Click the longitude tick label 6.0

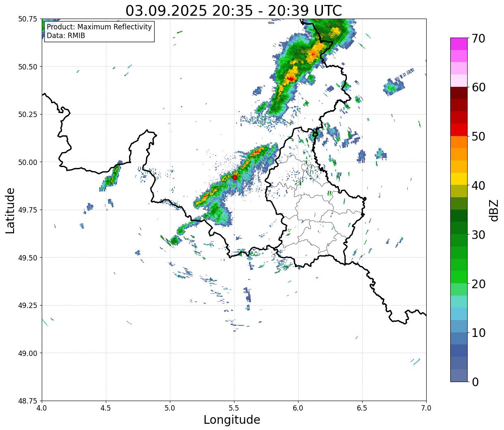click(298, 408)
